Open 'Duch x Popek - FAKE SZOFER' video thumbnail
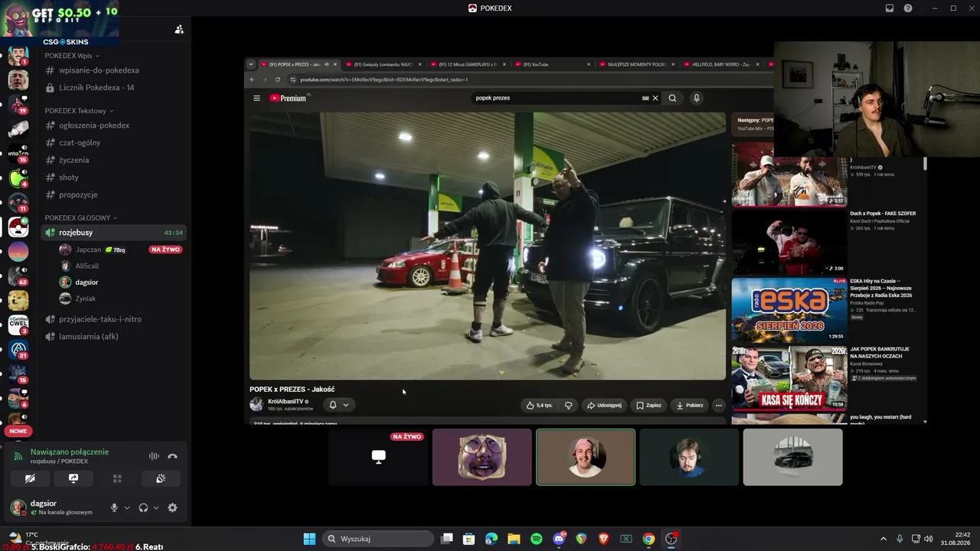980x551 pixels. [x=789, y=242]
